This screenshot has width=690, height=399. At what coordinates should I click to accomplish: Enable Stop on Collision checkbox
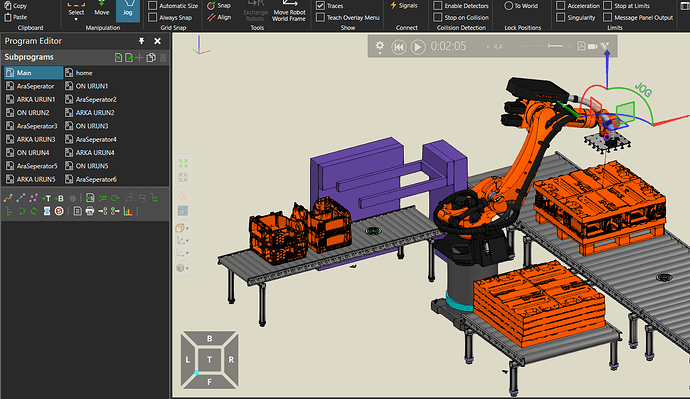click(x=437, y=18)
